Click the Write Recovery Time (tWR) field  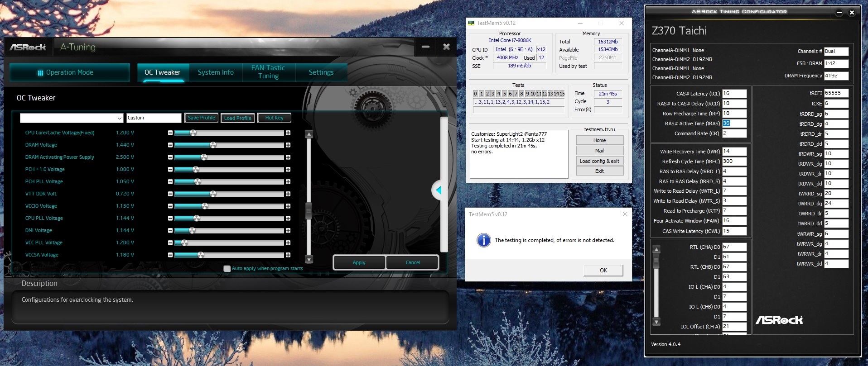pos(734,152)
